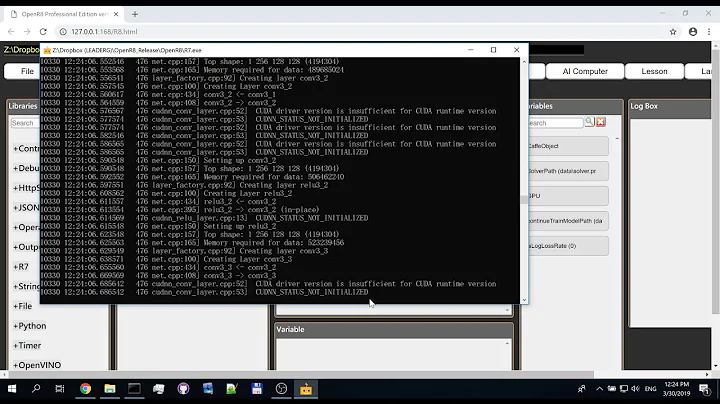The height and width of the screenshot is (404, 720).
Task: Expand the +Contr library category
Action: [26, 149]
